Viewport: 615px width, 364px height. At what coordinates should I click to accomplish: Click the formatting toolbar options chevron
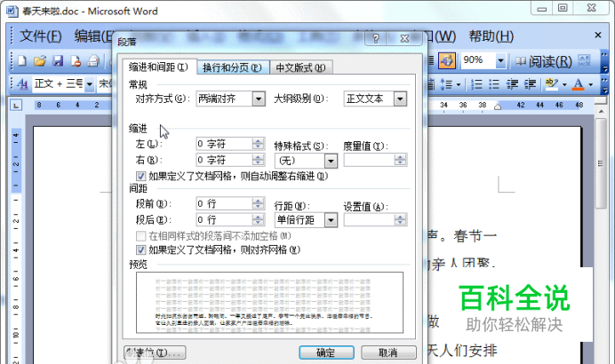(x=604, y=84)
